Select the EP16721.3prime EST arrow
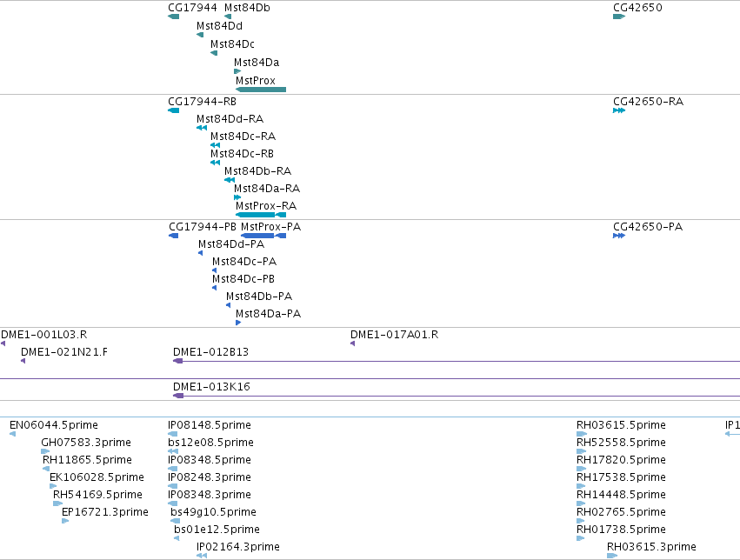Screen dimensions: 740x560 pyautogui.click(x=65, y=522)
